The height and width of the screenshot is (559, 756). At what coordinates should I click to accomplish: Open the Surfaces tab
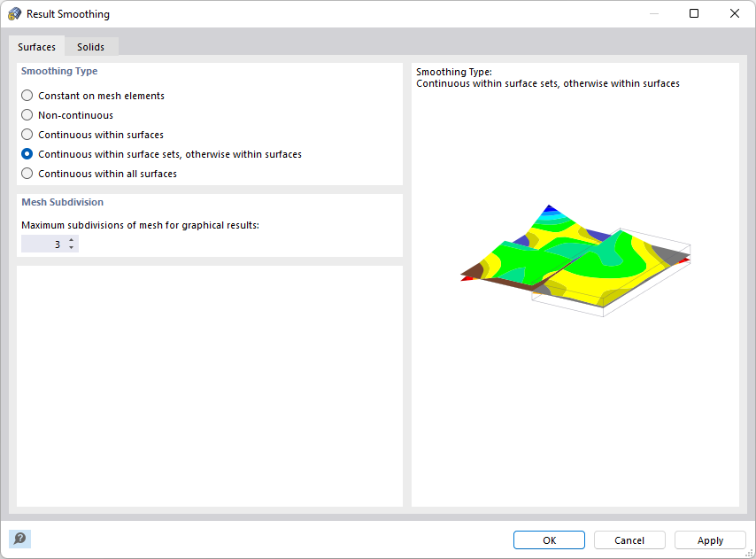(36, 47)
